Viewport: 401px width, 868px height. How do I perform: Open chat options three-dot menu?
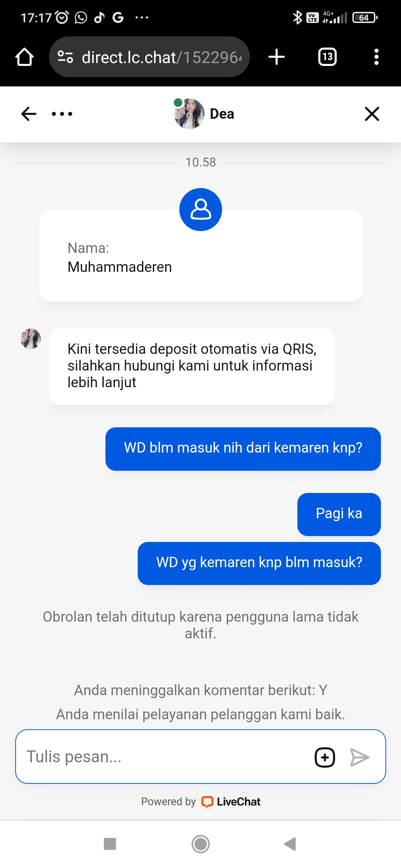point(62,114)
